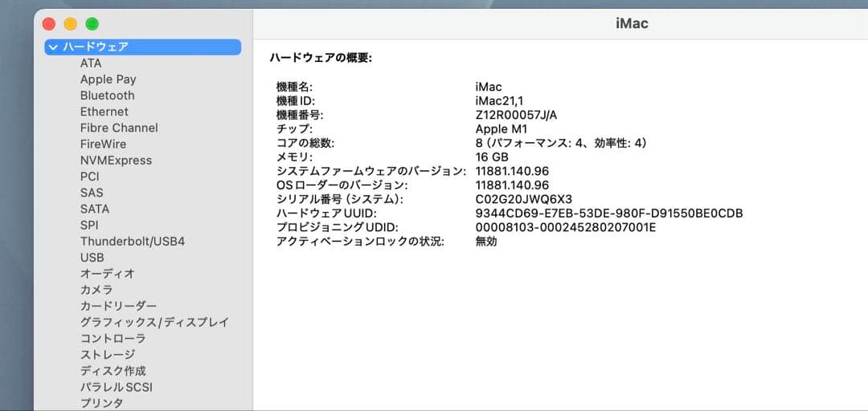
Task: Click the アクティベーションロックの状況 label
Action: 360,242
